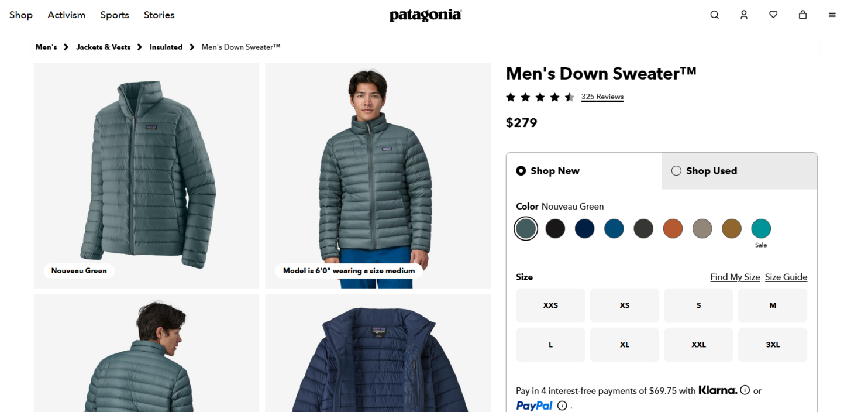The height and width of the screenshot is (412, 868).
Task: Open the Size Guide link
Action: (786, 277)
